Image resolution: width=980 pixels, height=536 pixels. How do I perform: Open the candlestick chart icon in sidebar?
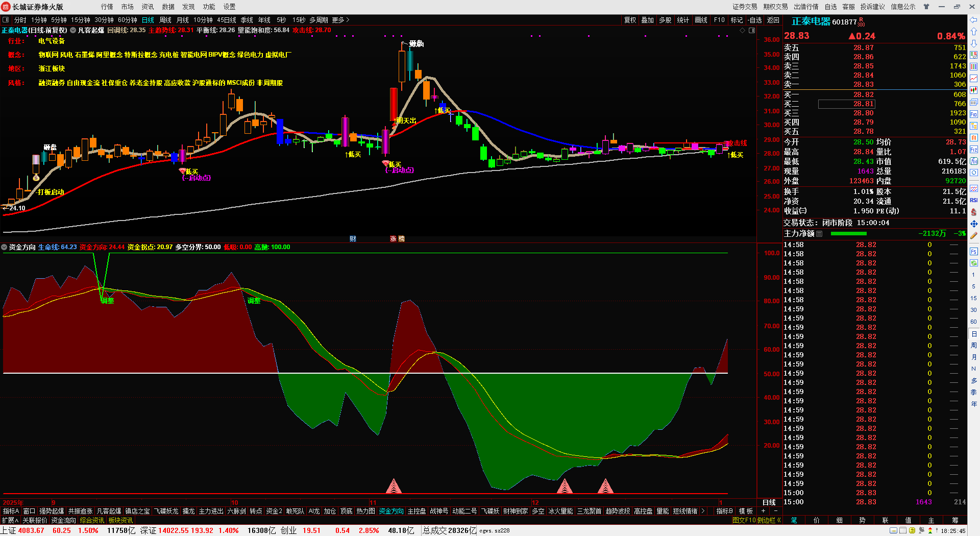[x=974, y=90]
